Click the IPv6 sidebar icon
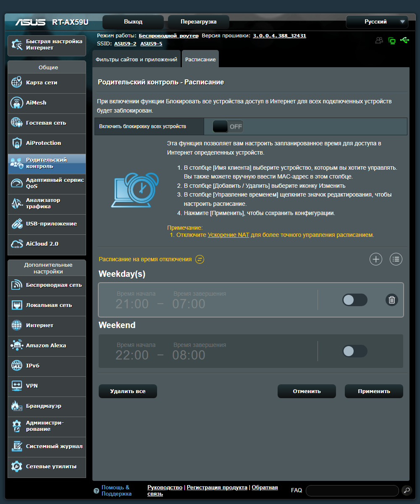 (17, 365)
